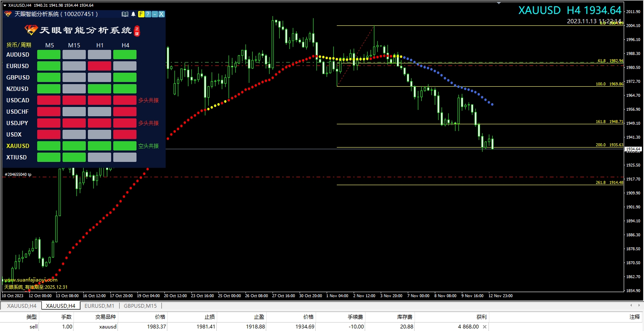The width and height of the screenshot is (644, 331).
Task: Click the gray USDCHF H1 signal cell
Action: tap(100, 112)
